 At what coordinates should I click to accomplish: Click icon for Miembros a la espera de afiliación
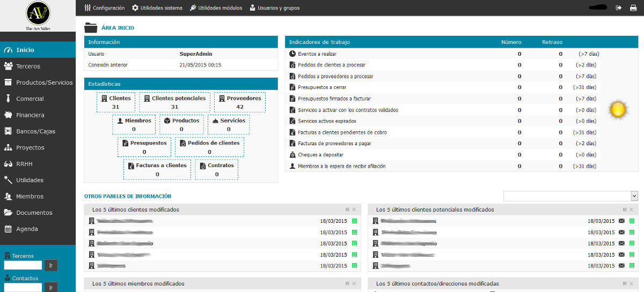pyautogui.click(x=292, y=166)
